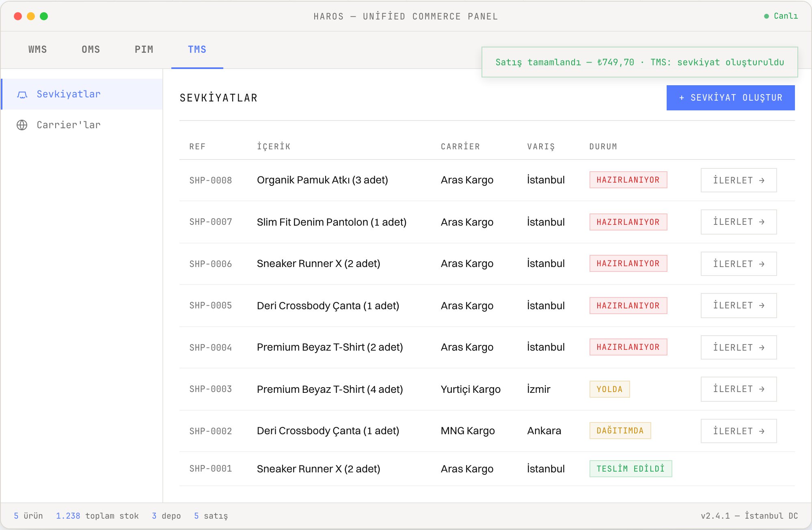This screenshot has height=530, width=812.
Task: Click Slim Fit Denim Pantolon (1 adet)
Action: click(x=332, y=222)
